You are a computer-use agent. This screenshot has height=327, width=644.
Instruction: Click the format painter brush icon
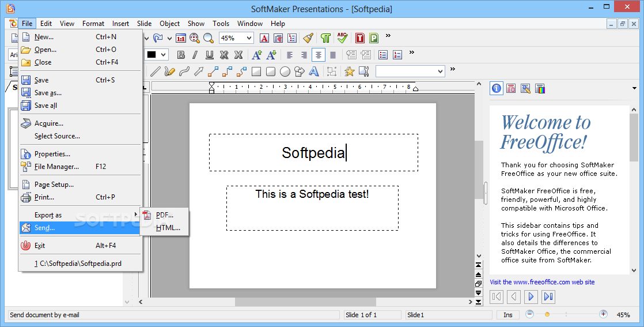tap(308, 38)
